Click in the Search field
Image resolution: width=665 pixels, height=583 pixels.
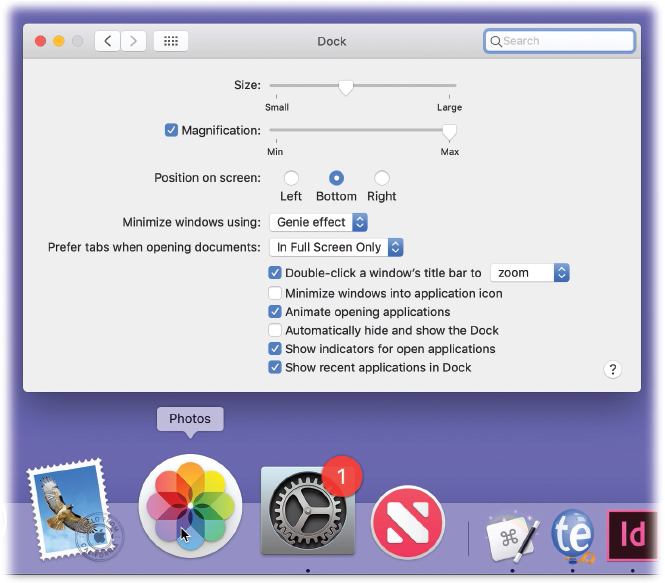pos(559,41)
